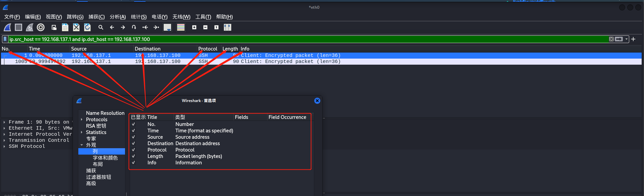
Task: Open the 跳转(G) menu
Action: (75, 17)
